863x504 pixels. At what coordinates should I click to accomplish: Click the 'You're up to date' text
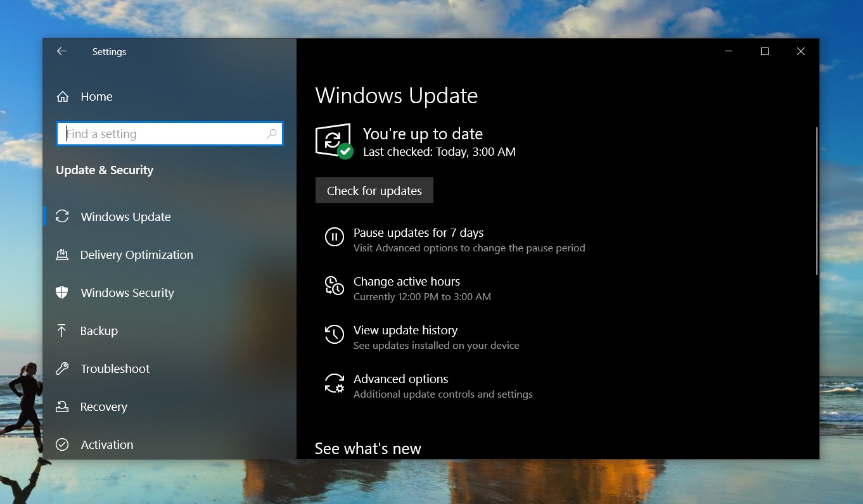[x=423, y=134]
